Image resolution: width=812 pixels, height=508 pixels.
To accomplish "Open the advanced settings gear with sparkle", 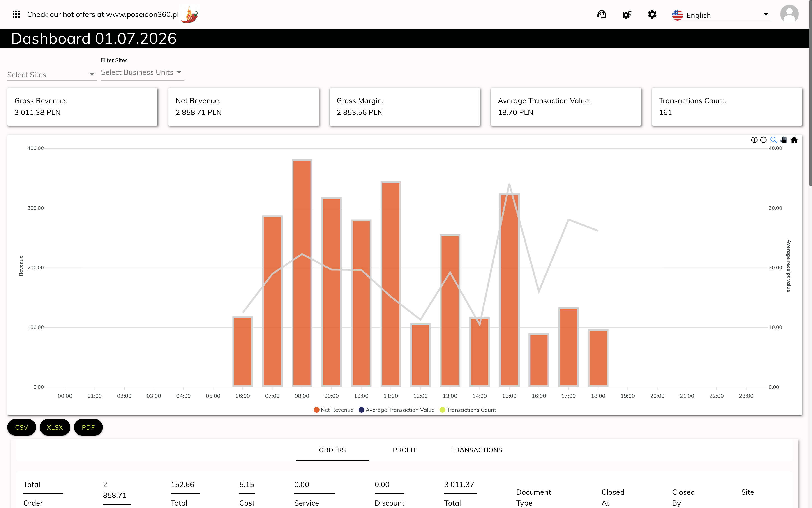I will pyautogui.click(x=627, y=14).
